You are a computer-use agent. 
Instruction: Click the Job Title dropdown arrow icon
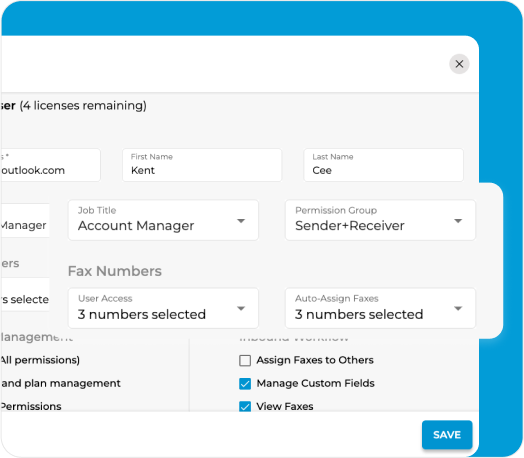click(x=241, y=221)
